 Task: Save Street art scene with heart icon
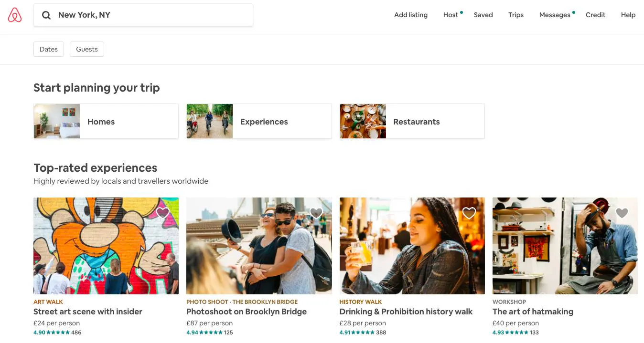[163, 213]
